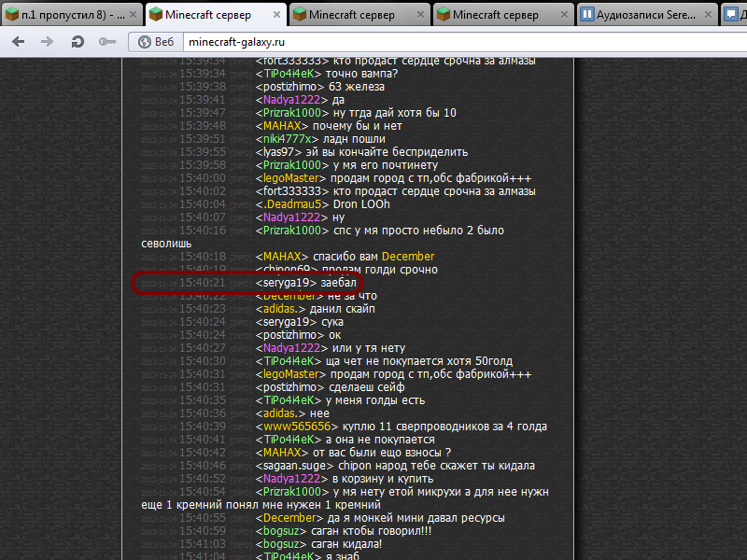747x560 pixels.
Task: Click .Deadmau5 nickname in 'Dron LOOh' line
Action: click(292, 204)
